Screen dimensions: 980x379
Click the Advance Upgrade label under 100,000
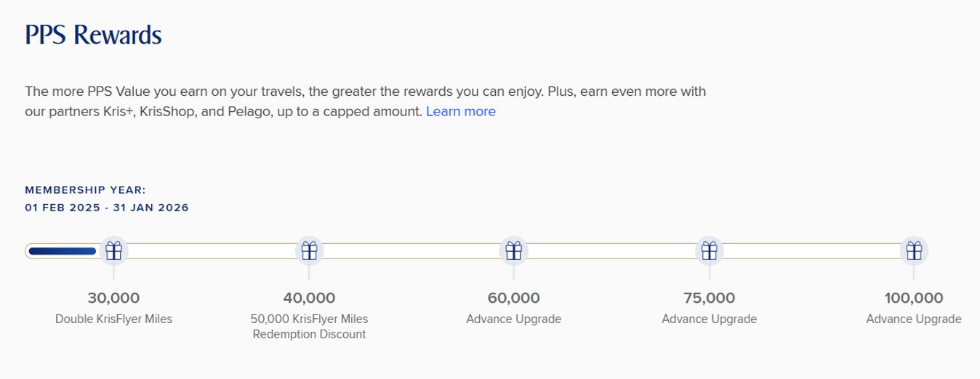pyautogui.click(x=914, y=319)
